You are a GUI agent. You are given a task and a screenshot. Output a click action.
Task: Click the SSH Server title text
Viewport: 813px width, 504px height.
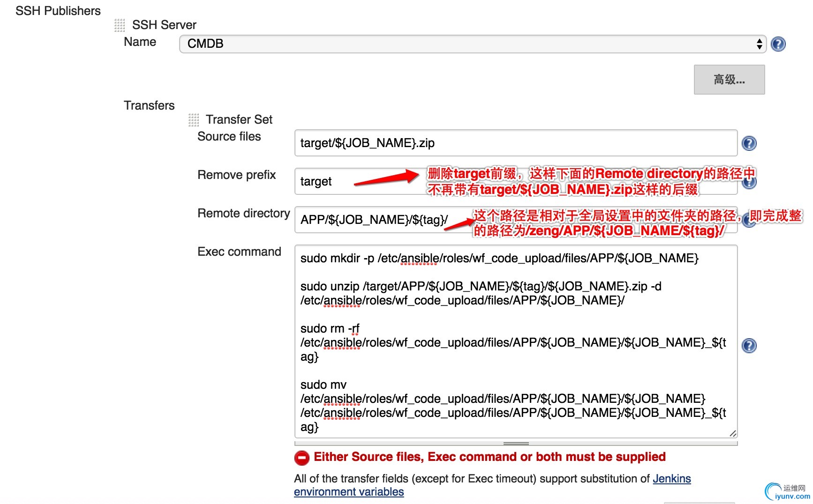click(x=164, y=25)
